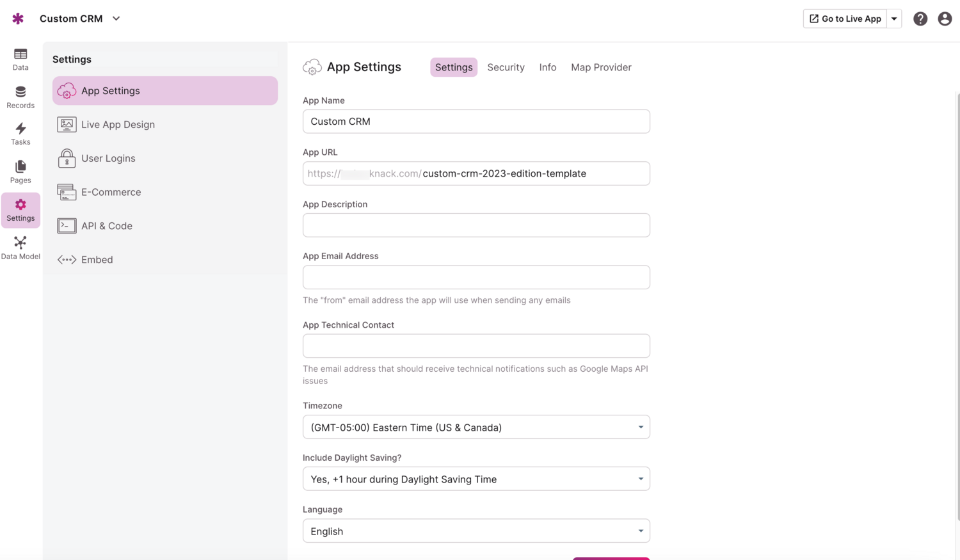960x560 pixels.
Task: Click the Go to Live App button
Action: click(x=844, y=19)
